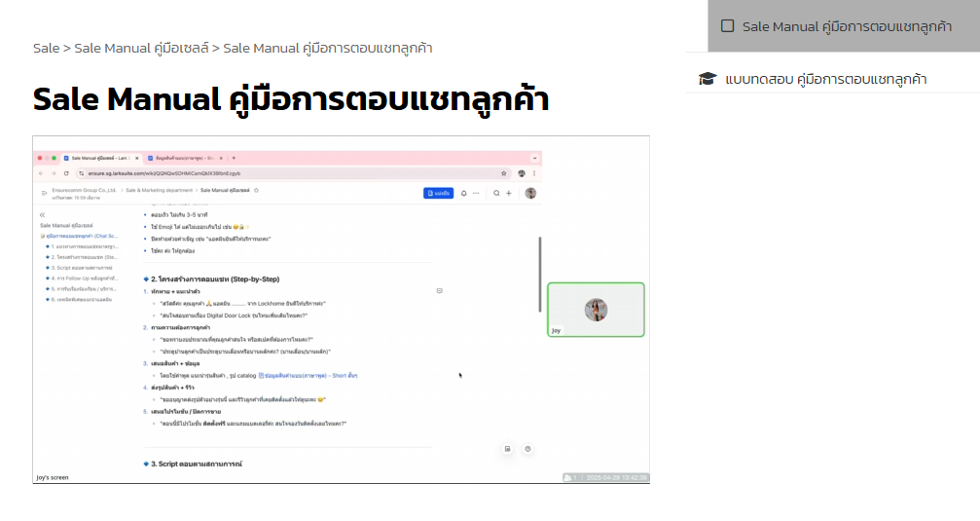This screenshot has height=521, width=980.
Task: Check the Sale Manual lesson checkbox
Action: coord(727,26)
